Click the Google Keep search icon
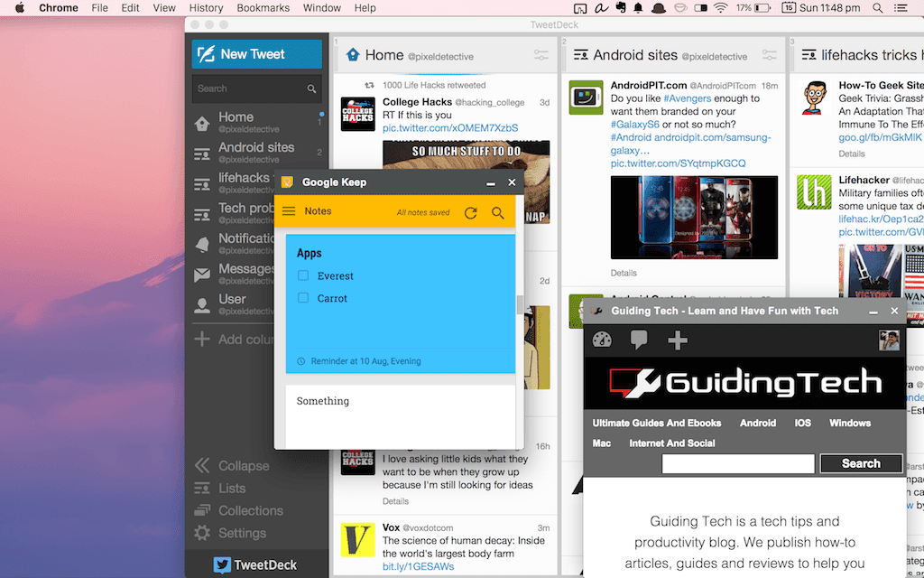This screenshot has height=578, width=924. [498, 212]
